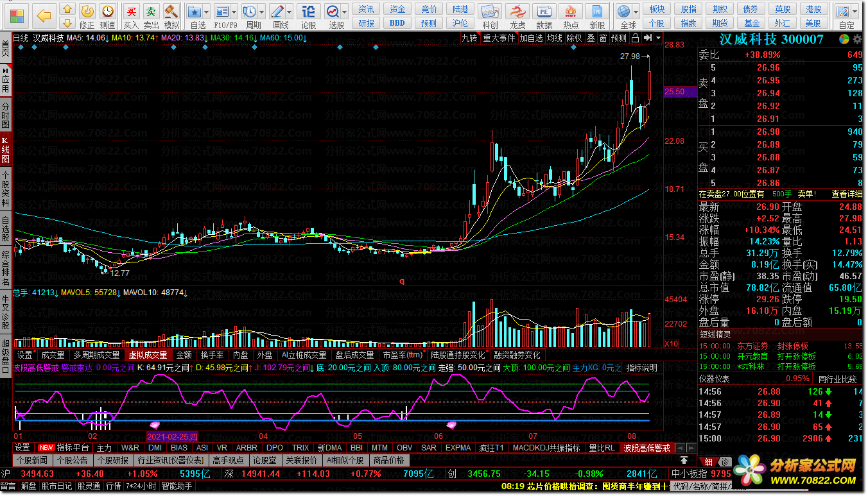The width and height of the screenshot is (868, 496).
Task: Click the 卖出 sell icon
Action: 152,17
